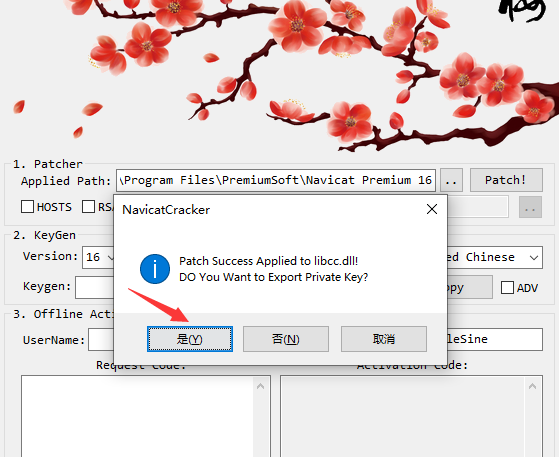Screen dimensions: 559x457
Task: Click the 'DO You Want to Export Private Key?' text
Action: (273, 277)
